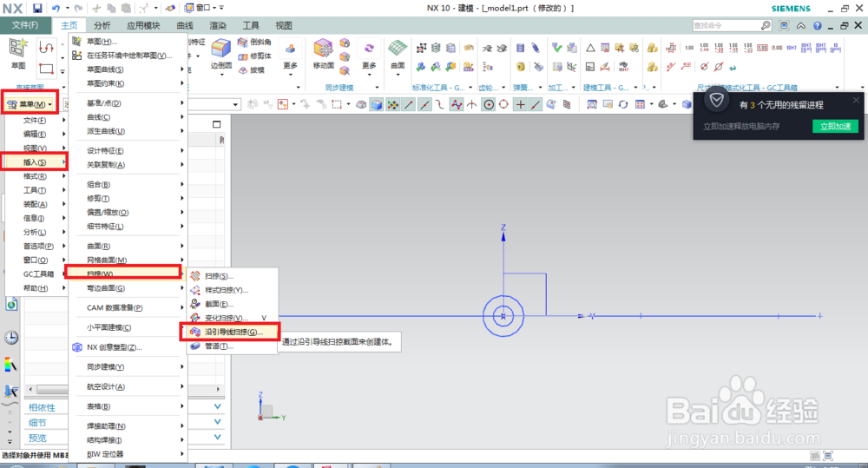Click the triangle icon in 建模工具 group
Viewport: 868px width, 468px height.
click(x=590, y=48)
